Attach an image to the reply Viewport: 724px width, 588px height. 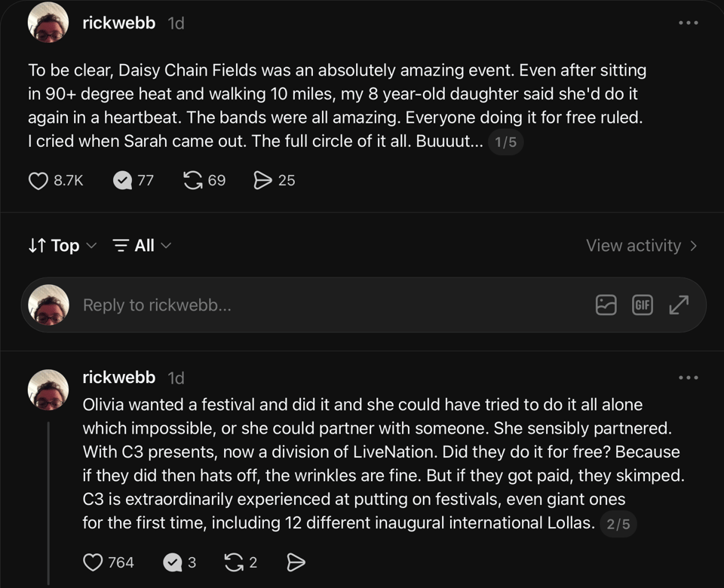pyautogui.click(x=606, y=305)
